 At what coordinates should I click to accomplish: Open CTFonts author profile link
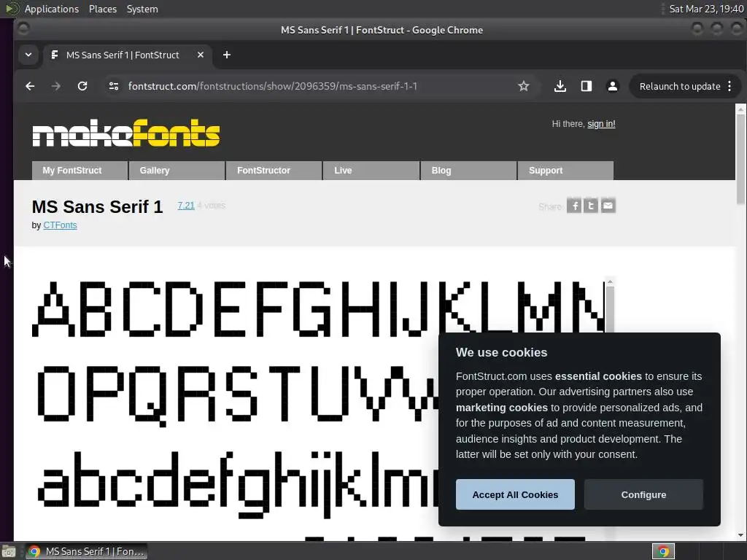click(60, 225)
